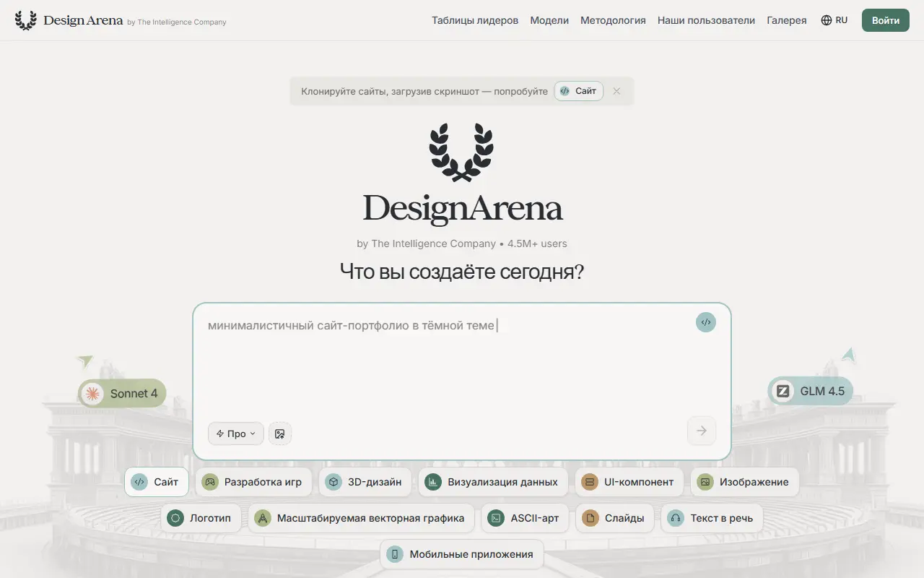The height and width of the screenshot is (578, 924).
Task: Open Методология nav item
Action: tap(613, 20)
